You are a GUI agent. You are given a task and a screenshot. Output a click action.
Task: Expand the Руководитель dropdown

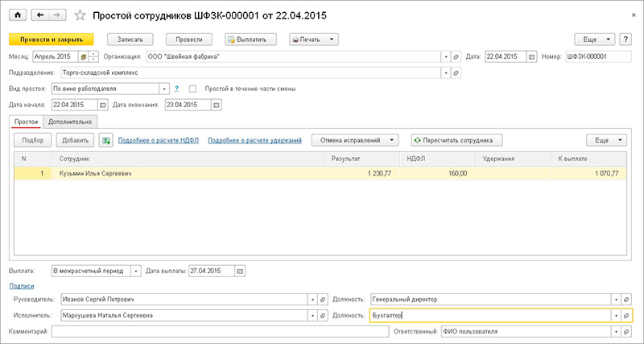pyautogui.click(x=312, y=300)
